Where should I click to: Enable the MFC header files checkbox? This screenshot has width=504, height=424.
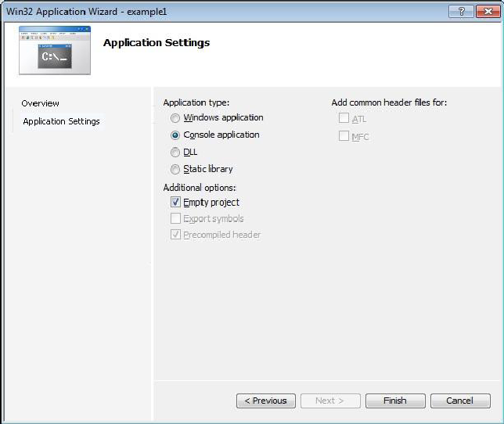point(344,136)
